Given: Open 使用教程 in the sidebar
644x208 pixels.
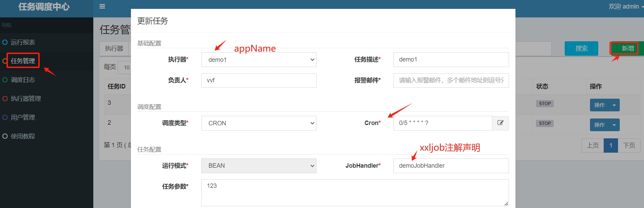Looking at the screenshot, I should coord(23,136).
